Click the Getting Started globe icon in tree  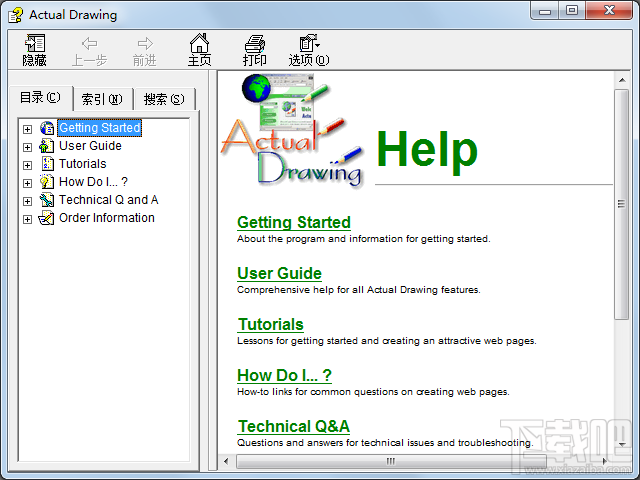click(47, 128)
